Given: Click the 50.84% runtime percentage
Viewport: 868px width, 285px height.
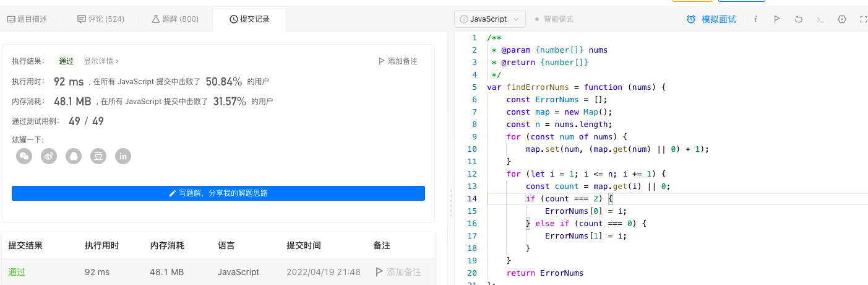Looking at the screenshot, I should [225, 81].
